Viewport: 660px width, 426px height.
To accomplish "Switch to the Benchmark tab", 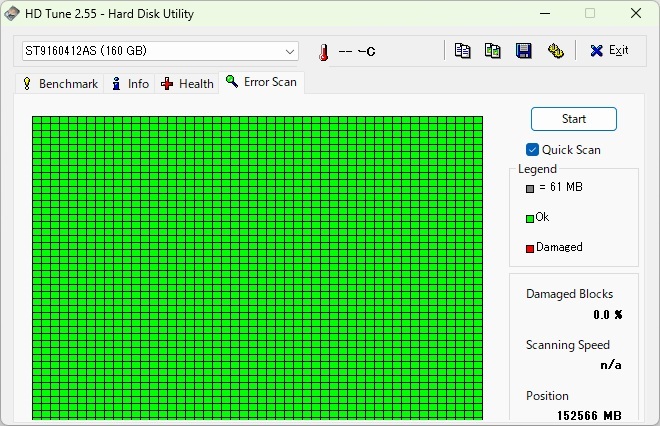I will pos(60,84).
